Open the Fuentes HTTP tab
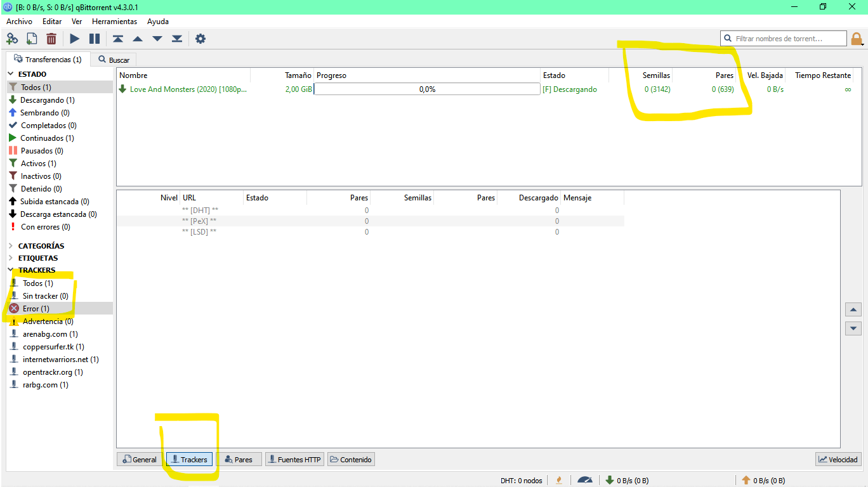Image resolution: width=868 pixels, height=487 pixels. pyautogui.click(x=294, y=459)
